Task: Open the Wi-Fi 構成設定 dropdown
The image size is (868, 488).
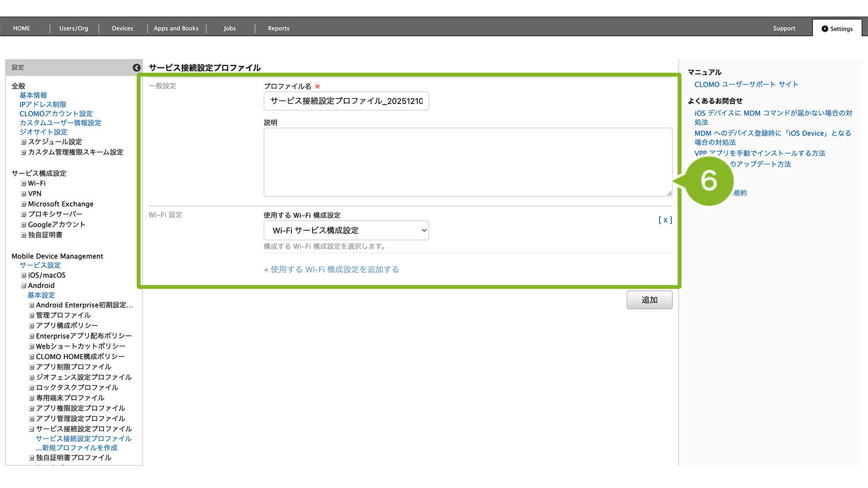Action: [x=346, y=230]
